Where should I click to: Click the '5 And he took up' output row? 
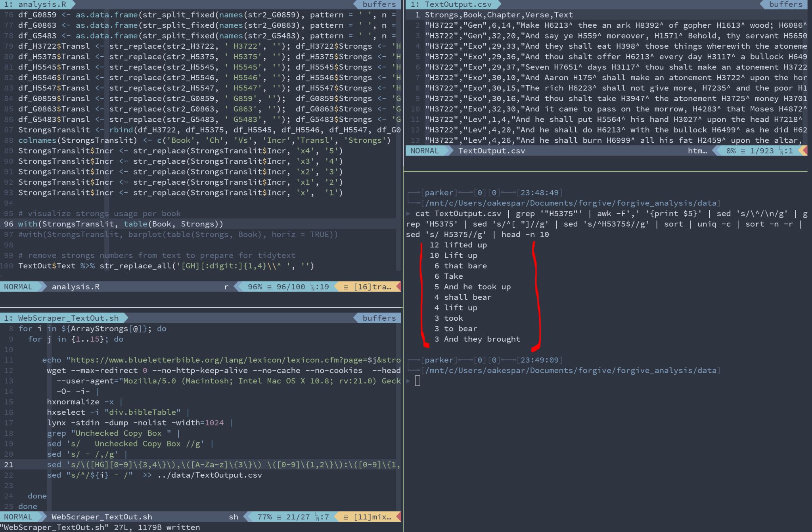click(473, 287)
